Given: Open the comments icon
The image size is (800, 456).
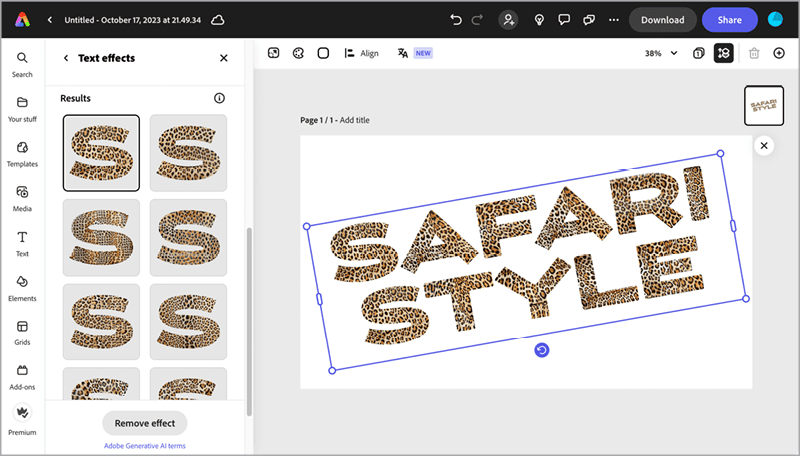Looking at the screenshot, I should (564, 20).
